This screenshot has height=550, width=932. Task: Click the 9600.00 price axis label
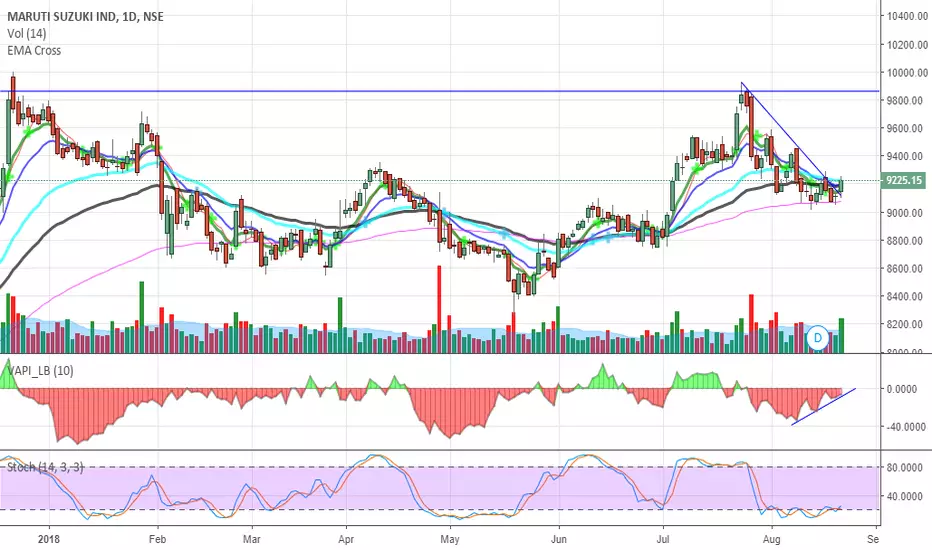(x=907, y=128)
